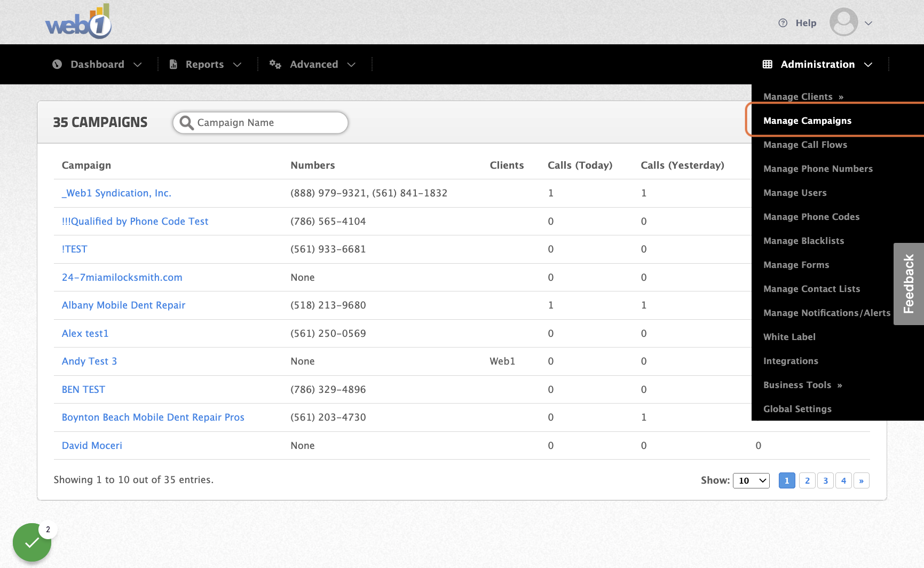924x568 pixels.
Task: Open the green checkmark tasks widget
Action: click(x=32, y=542)
